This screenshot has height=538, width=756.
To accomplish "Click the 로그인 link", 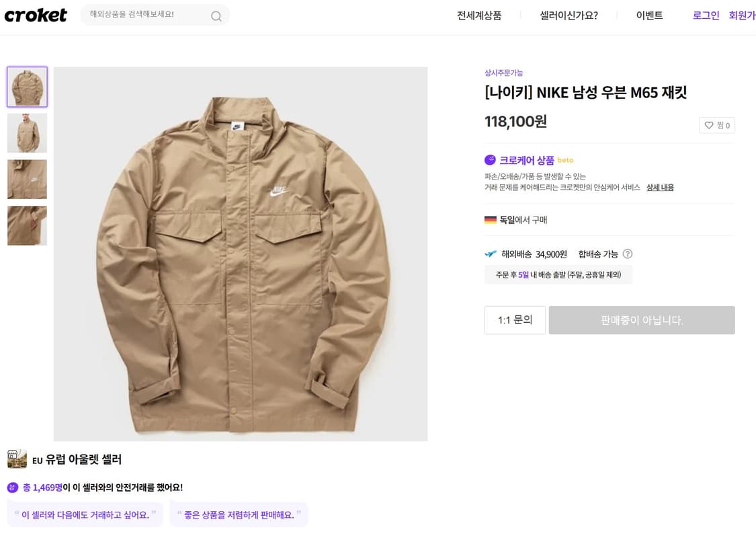I will coord(706,15).
